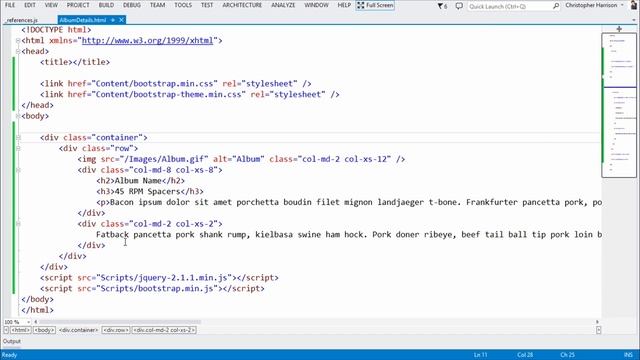The width and height of the screenshot is (640, 360).
Task: Select the <div.row> breadcrumb element
Action: (116, 330)
